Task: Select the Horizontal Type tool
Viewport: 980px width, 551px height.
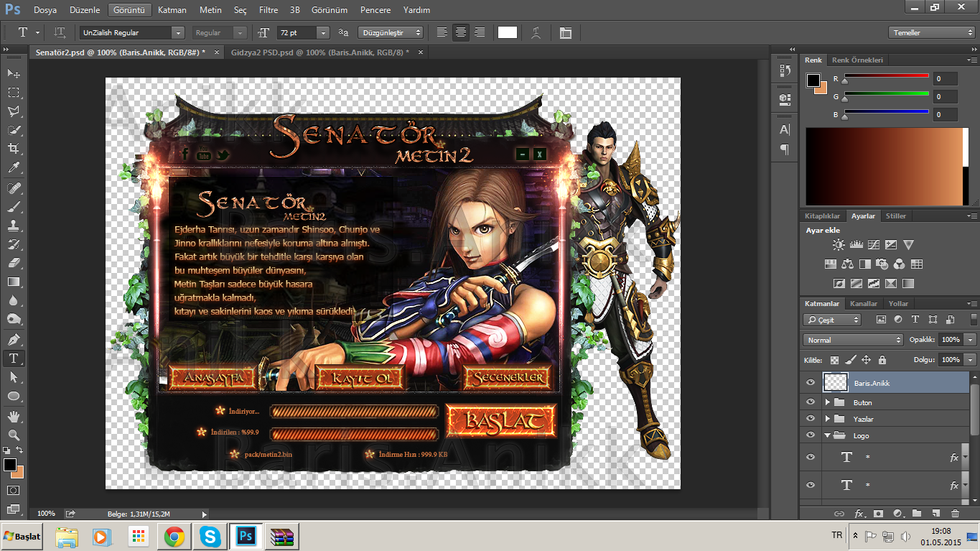Action: pos(14,358)
